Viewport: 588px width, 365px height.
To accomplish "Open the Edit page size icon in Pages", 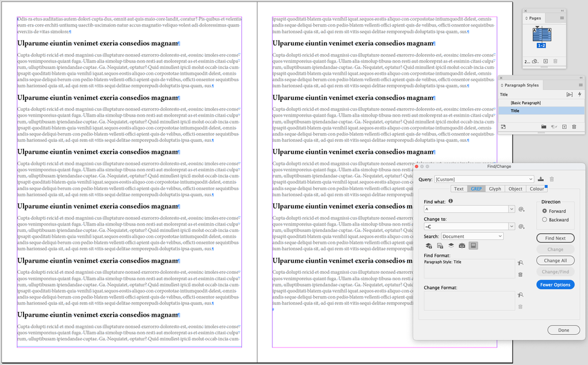I will coord(536,61).
